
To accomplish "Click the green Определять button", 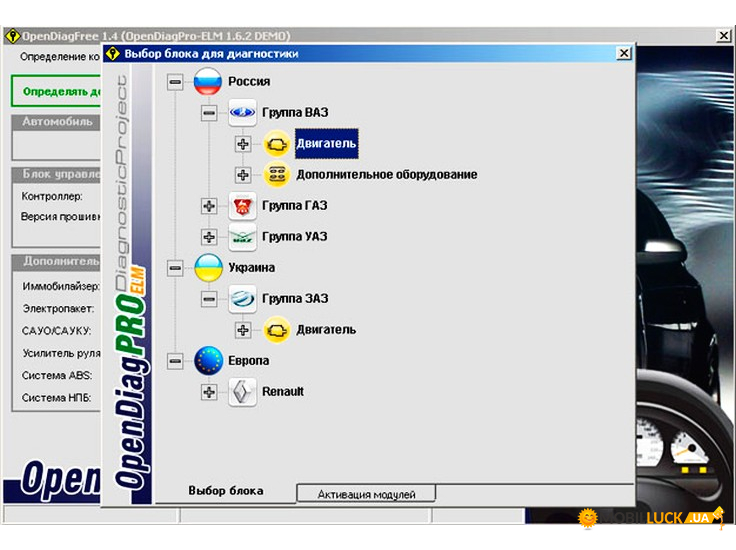I will (x=55, y=89).
